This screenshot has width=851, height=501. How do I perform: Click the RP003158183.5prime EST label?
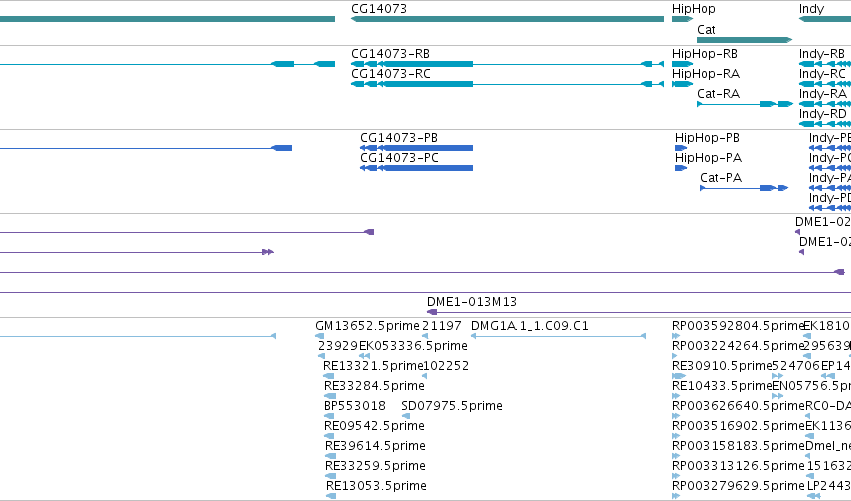pos(738,447)
